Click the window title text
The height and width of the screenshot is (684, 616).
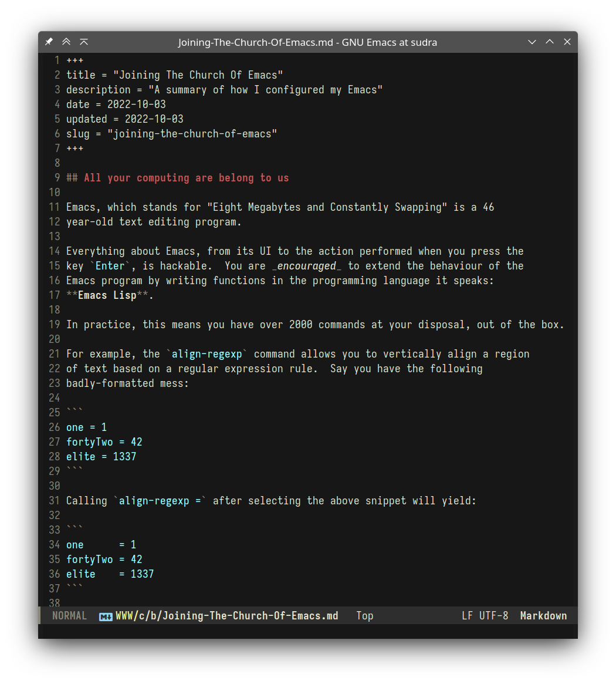(307, 42)
